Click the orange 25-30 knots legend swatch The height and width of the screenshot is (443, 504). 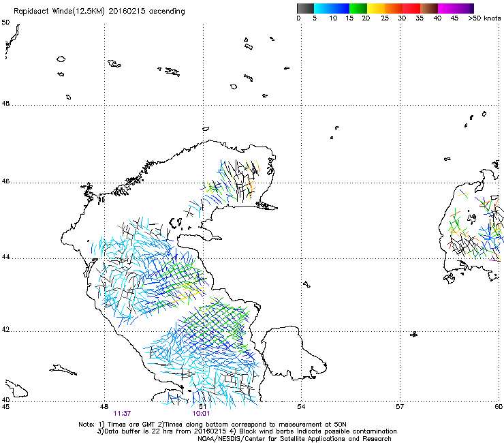(394, 8)
